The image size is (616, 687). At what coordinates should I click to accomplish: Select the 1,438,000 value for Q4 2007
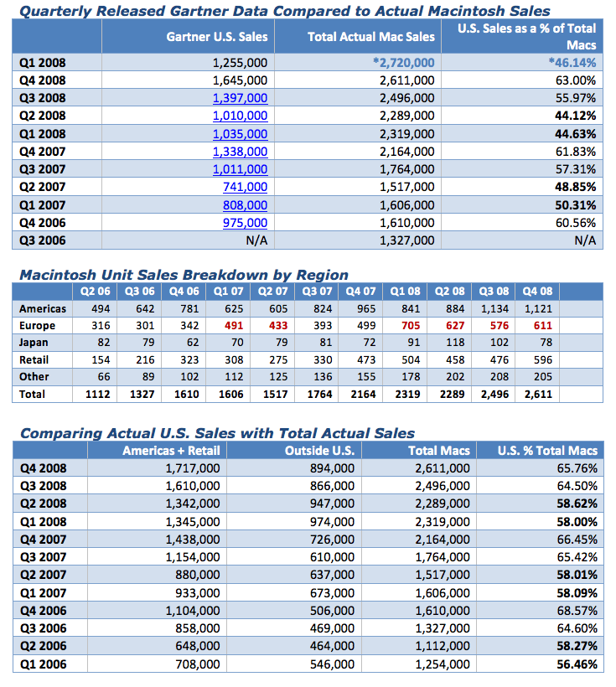pyautogui.click(x=193, y=540)
